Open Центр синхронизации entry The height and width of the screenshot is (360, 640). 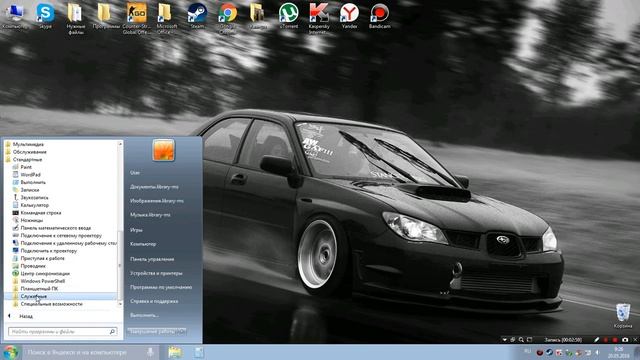[45, 274]
